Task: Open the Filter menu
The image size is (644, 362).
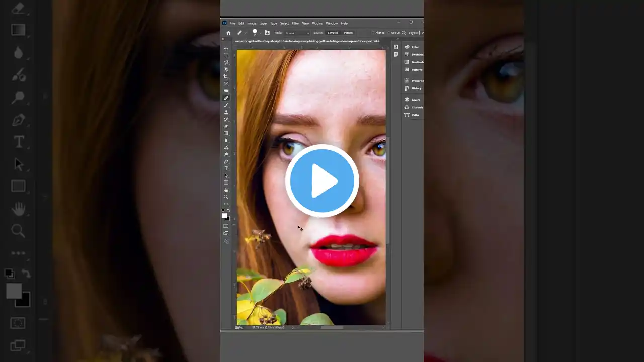Action: coord(295,23)
